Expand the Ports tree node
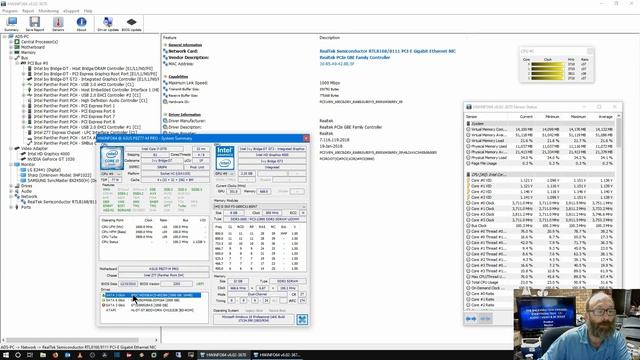640x360 pixels. pyautogui.click(x=11, y=207)
